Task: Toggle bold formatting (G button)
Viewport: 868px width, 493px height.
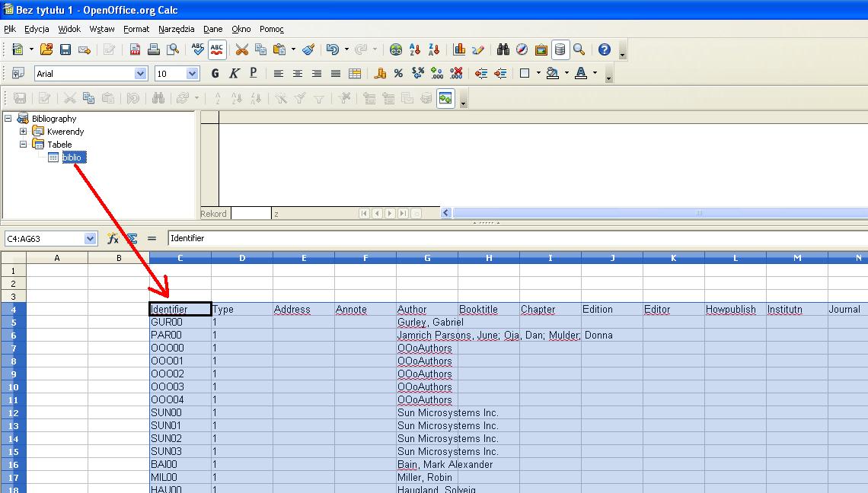Action: point(215,74)
